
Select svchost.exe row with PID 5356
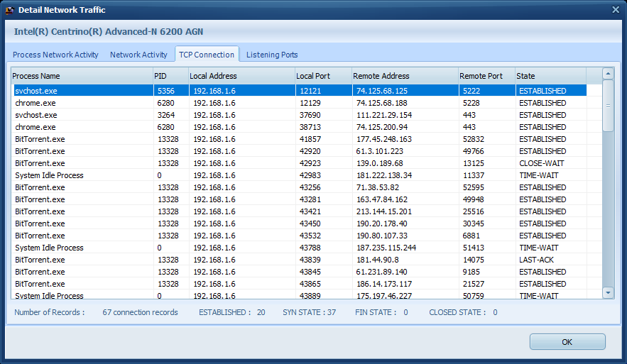click(300, 91)
